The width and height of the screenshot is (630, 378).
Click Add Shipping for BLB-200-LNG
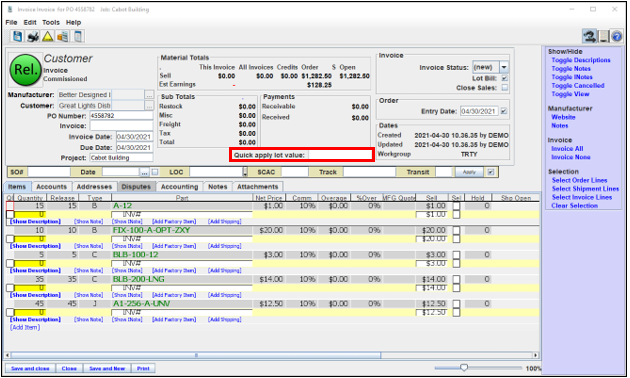point(225,295)
